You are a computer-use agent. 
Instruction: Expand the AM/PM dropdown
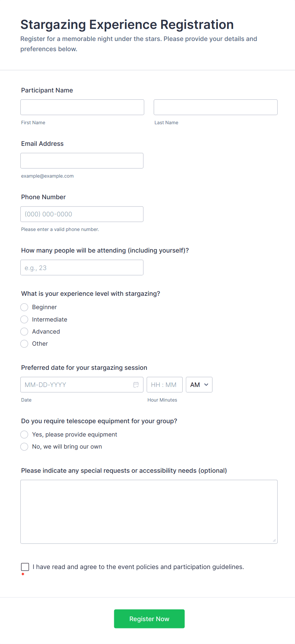coord(199,385)
